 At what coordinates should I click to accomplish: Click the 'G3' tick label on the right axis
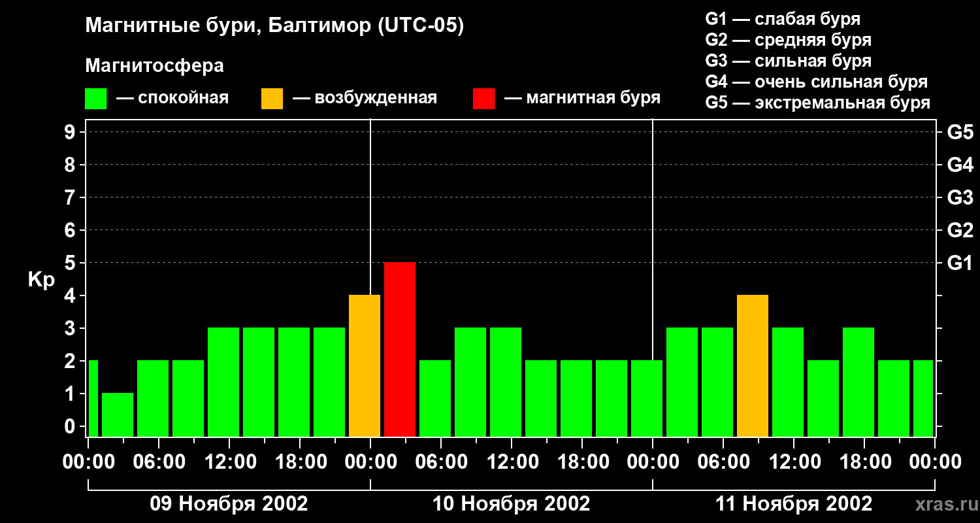tap(960, 197)
